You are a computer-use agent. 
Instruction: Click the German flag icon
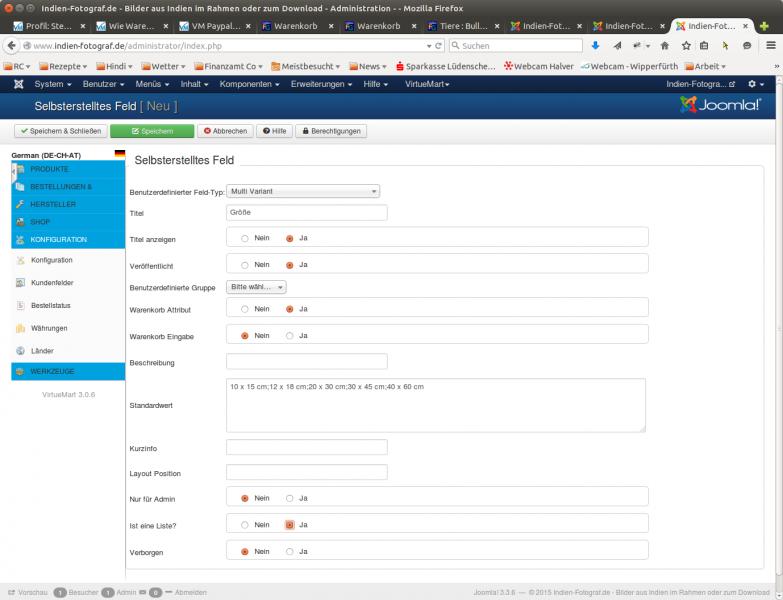(x=120, y=155)
